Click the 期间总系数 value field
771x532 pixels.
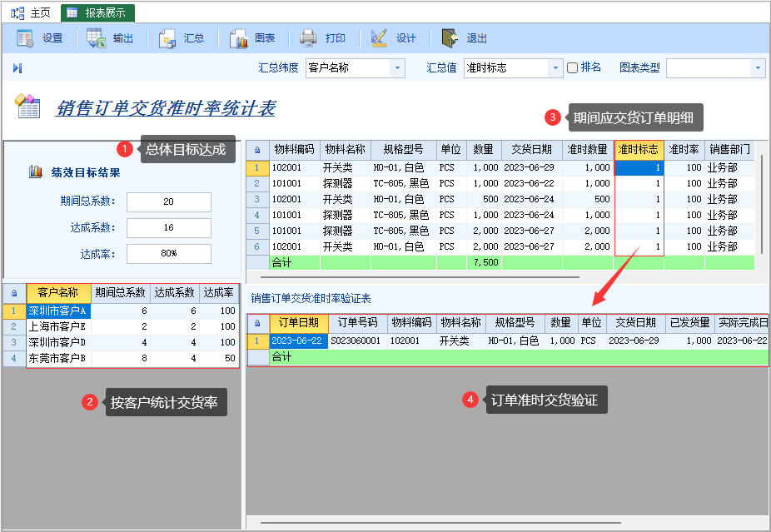pyautogui.click(x=169, y=201)
